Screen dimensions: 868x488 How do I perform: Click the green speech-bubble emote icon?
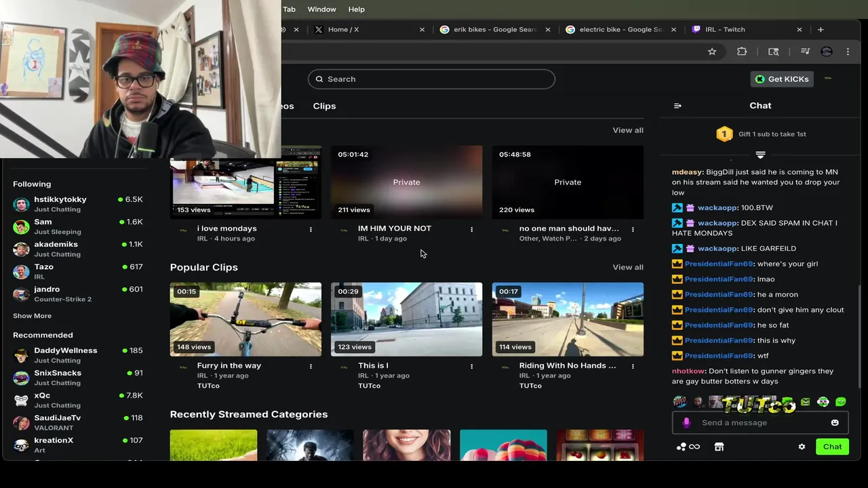(x=841, y=402)
